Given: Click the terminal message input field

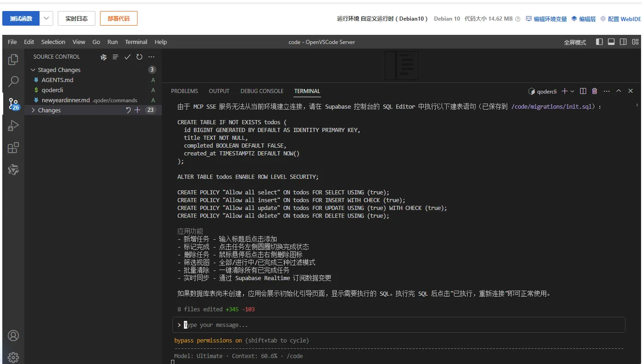Looking at the screenshot, I should tap(321, 325).
